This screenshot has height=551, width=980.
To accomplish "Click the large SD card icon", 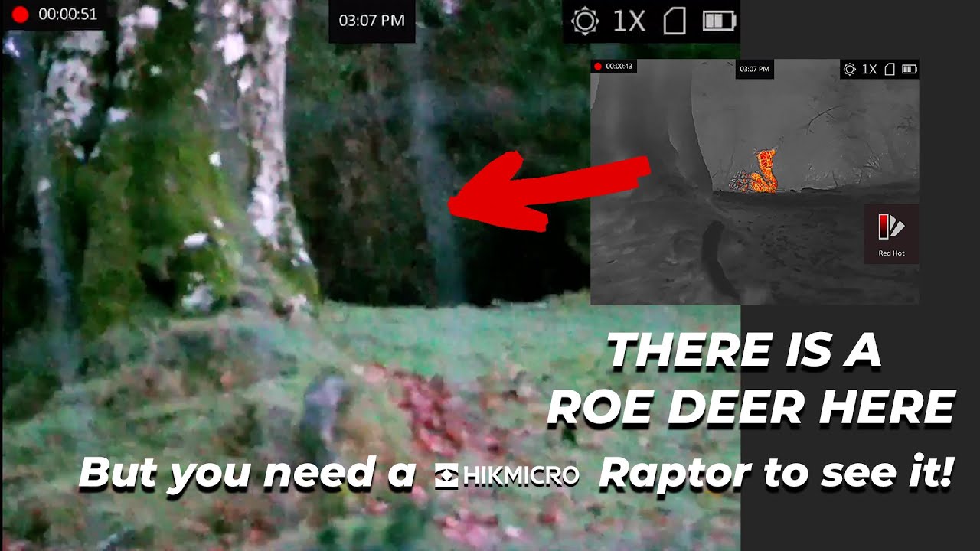I will [x=675, y=21].
